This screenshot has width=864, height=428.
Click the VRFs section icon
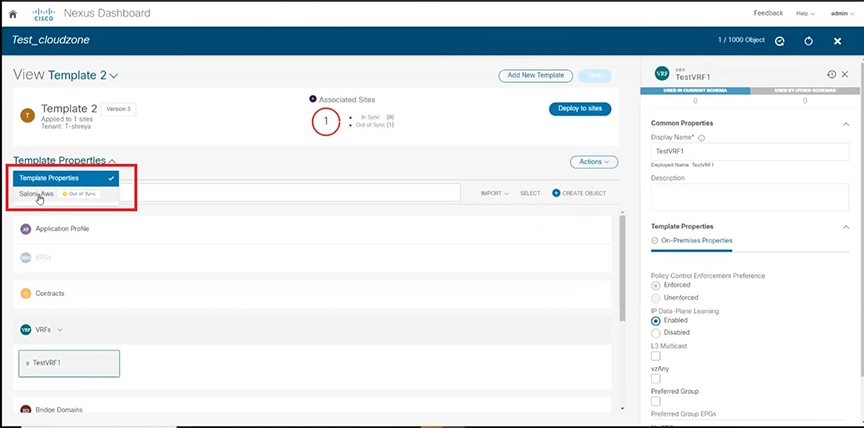coord(25,329)
